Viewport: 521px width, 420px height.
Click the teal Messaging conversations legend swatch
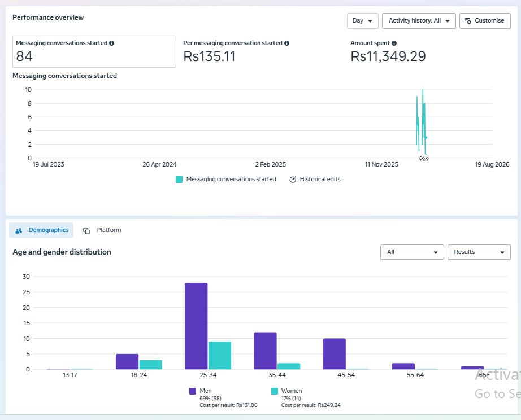coord(179,180)
